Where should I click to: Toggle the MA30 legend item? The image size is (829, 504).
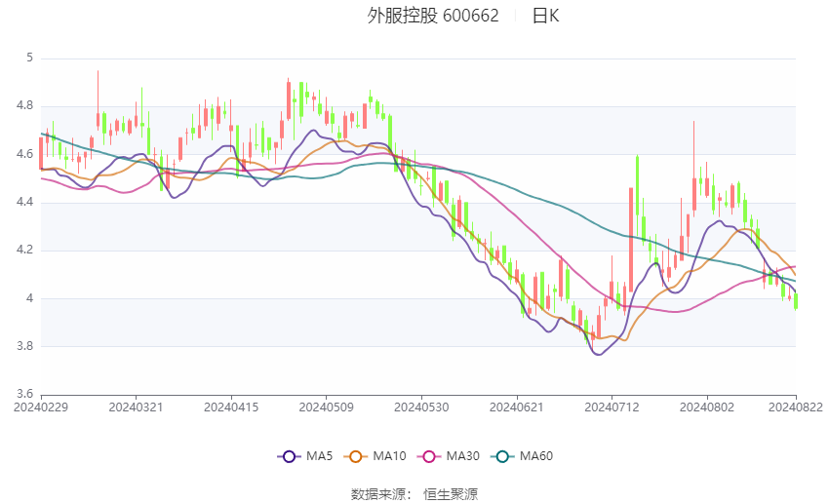coord(449,456)
